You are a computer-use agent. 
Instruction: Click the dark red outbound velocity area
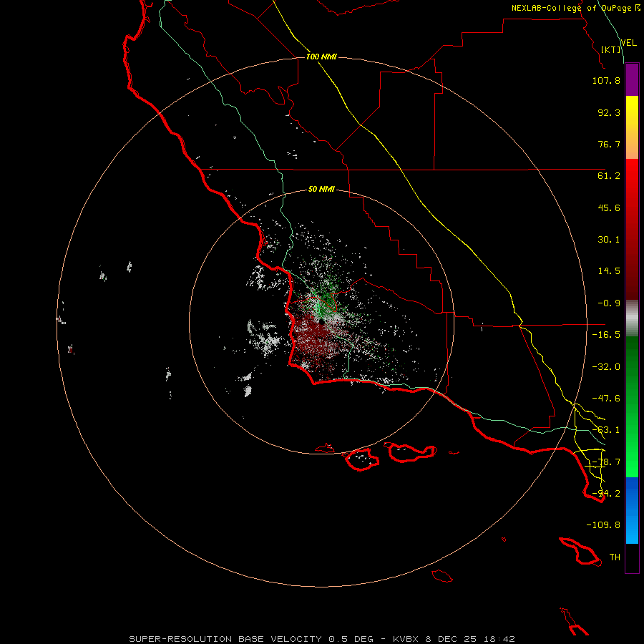pos(313,339)
